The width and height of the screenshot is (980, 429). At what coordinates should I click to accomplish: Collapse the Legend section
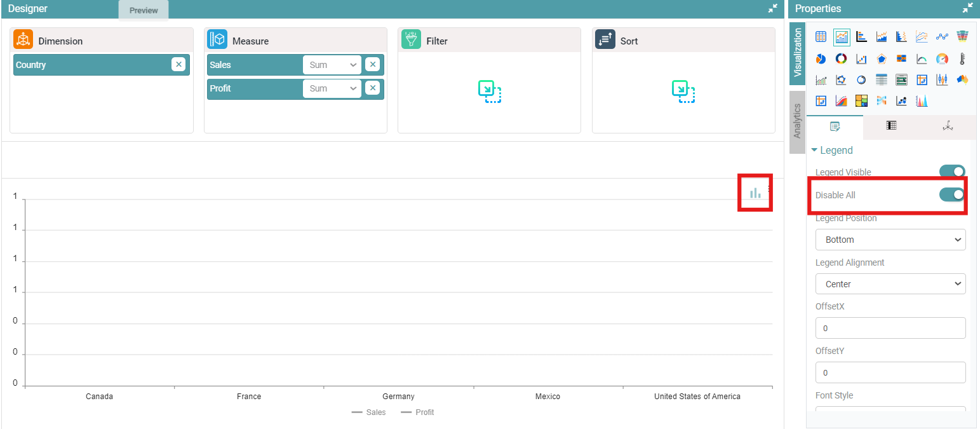pos(832,151)
